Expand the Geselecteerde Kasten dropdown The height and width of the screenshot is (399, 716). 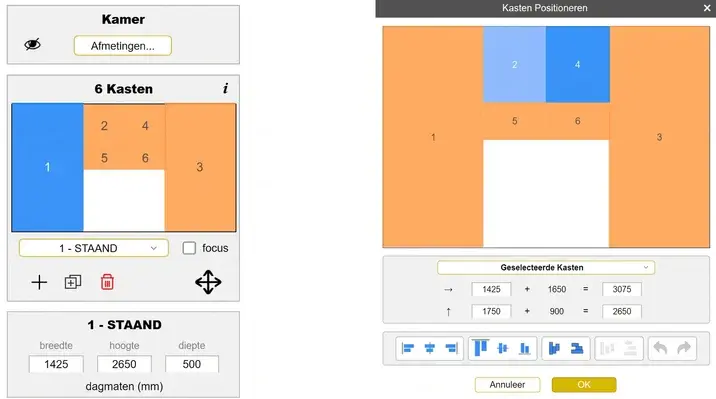coord(546,268)
